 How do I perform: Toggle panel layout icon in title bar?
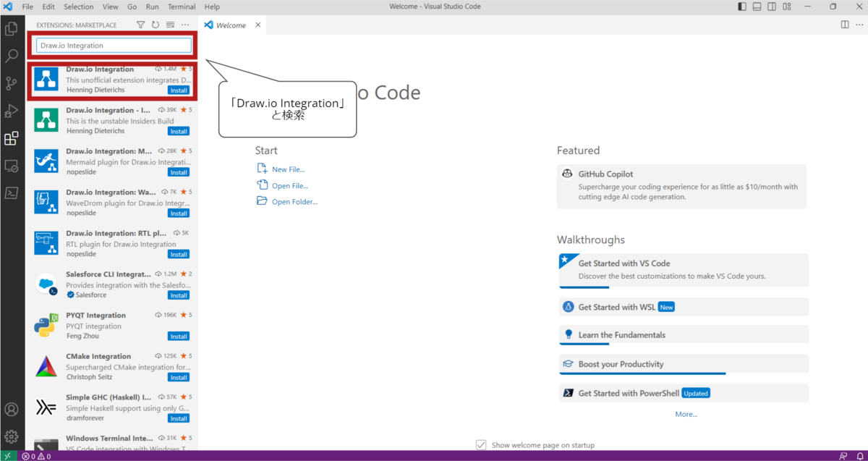757,7
